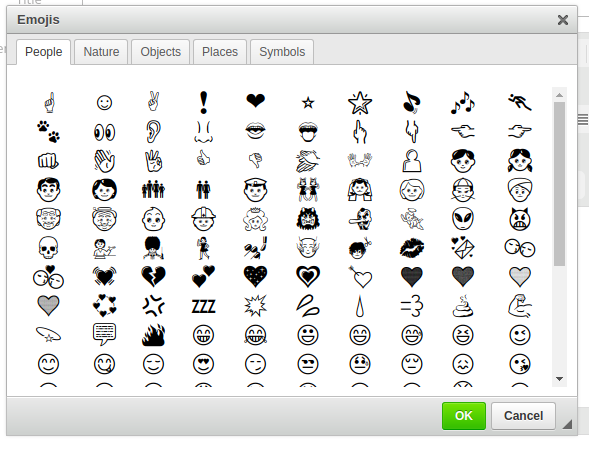The width and height of the screenshot is (589, 449).
Task: Open the Places emoji tab
Action: [x=220, y=52]
